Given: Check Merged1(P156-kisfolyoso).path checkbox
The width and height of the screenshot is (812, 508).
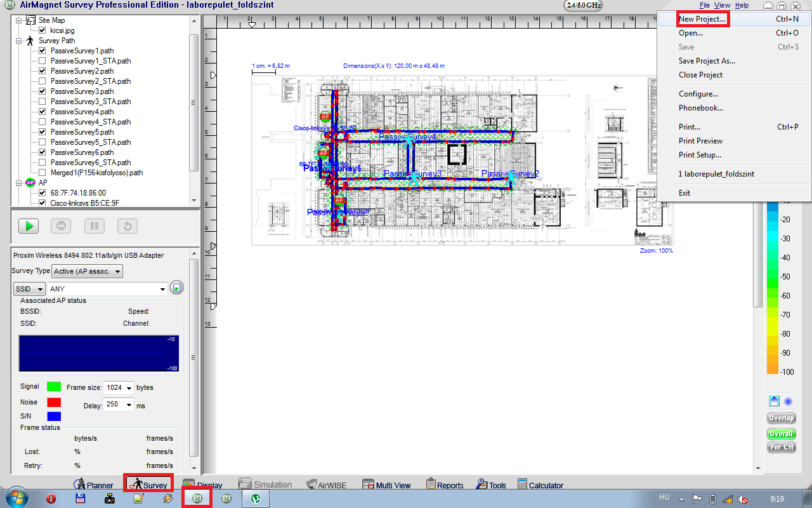Looking at the screenshot, I should click(x=43, y=173).
